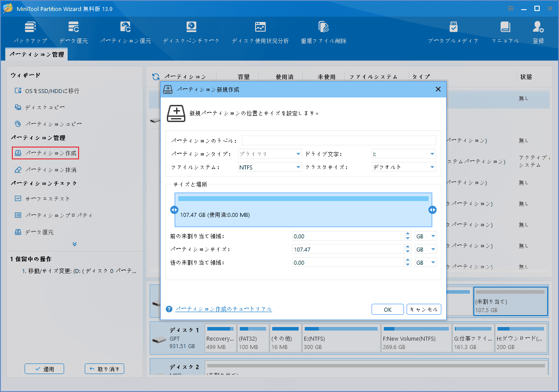
Task: Click キャンセル in the dialog
Action: click(x=424, y=309)
